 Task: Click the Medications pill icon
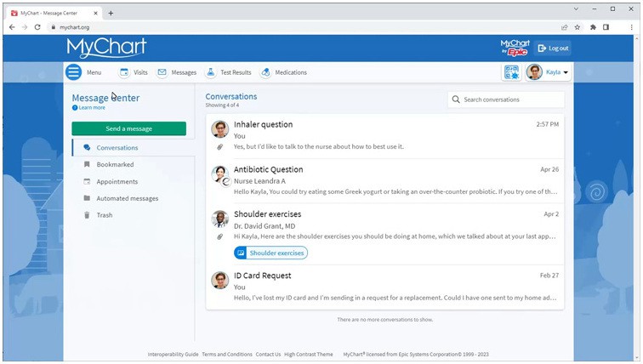point(265,72)
